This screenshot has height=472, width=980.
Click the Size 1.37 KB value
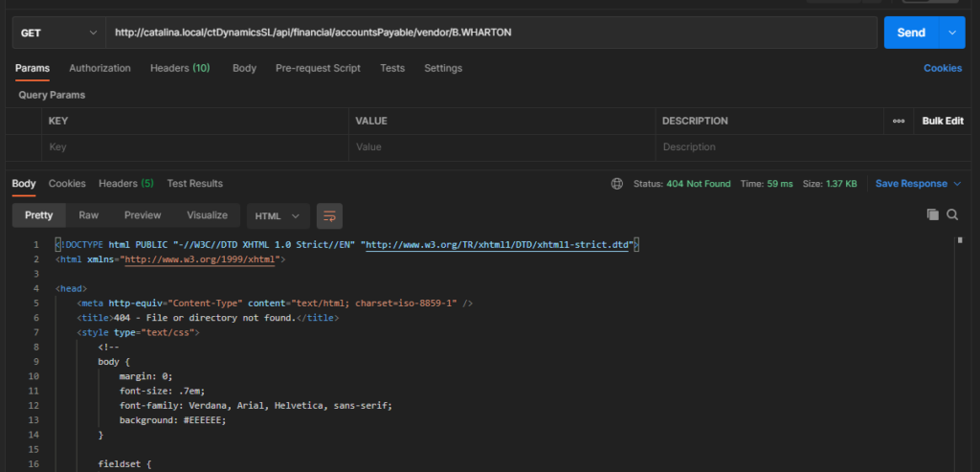point(841,184)
